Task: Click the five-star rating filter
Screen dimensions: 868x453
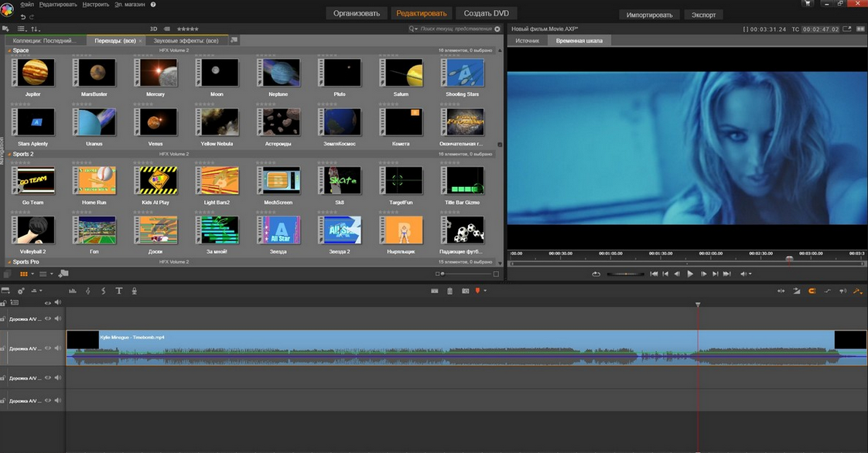Action: (188, 29)
